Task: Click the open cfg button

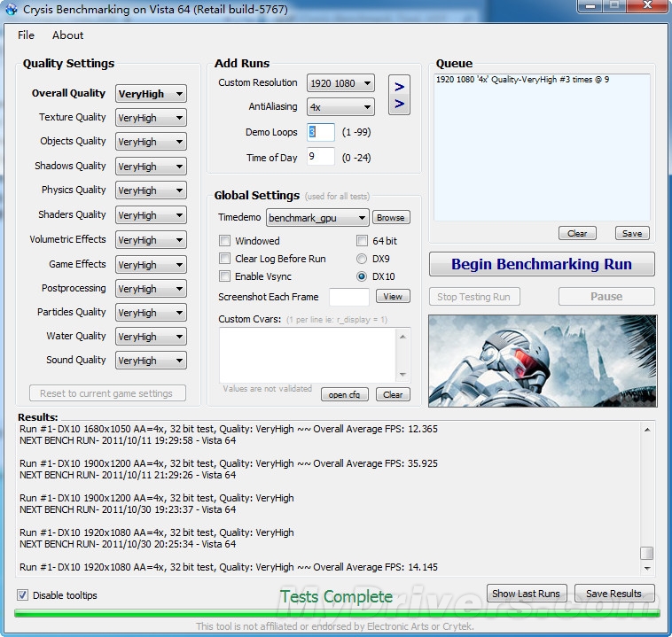Action: click(x=345, y=394)
